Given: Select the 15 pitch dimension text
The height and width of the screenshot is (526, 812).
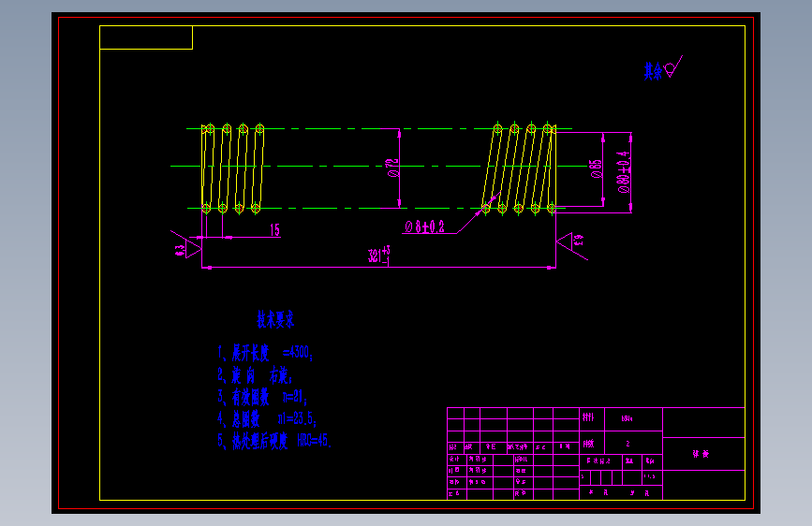Looking at the screenshot, I should click(x=274, y=230).
